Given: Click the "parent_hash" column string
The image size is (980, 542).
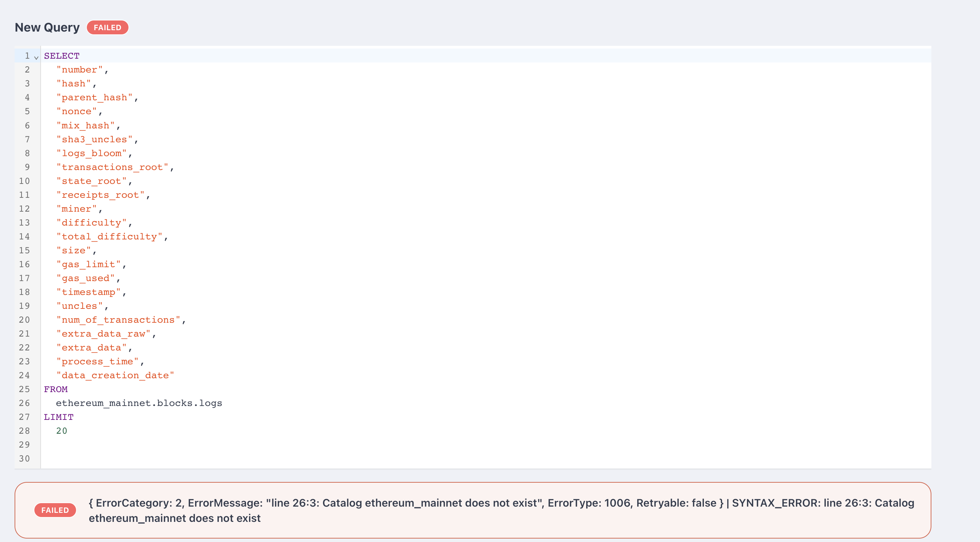Looking at the screenshot, I should tap(94, 98).
